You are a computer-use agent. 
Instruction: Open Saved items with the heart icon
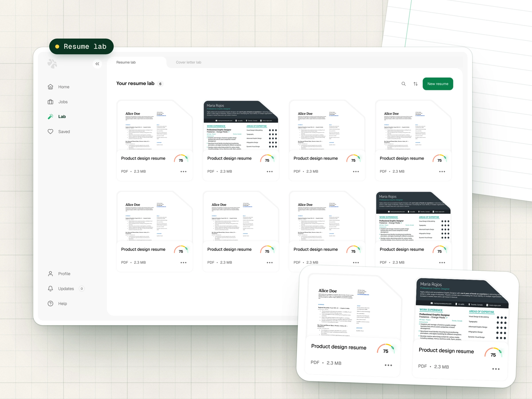pos(59,131)
